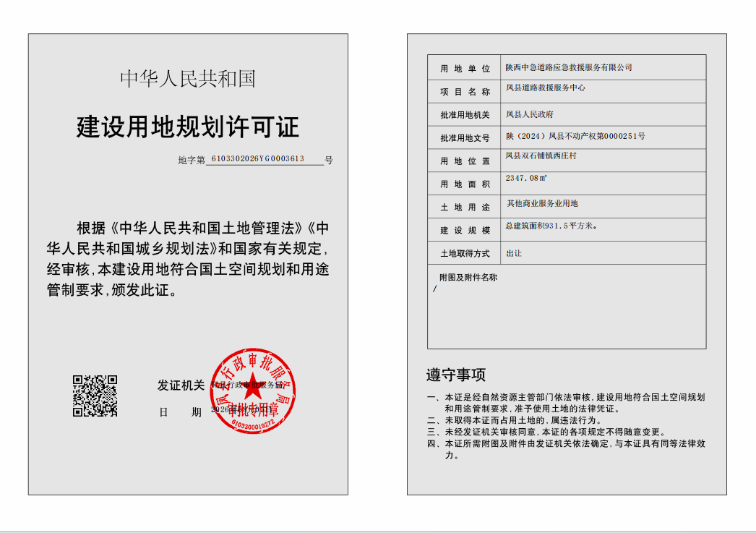Click the 土地用途 label cell
Image resolution: width=756 pixels, height=533 pixels.
(x=464, y=207)
